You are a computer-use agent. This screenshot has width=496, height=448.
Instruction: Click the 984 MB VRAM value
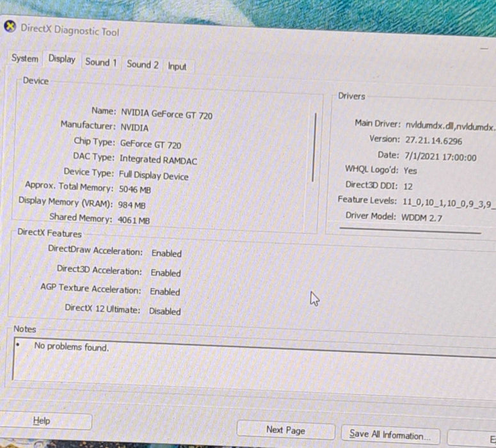pos(132,205)
